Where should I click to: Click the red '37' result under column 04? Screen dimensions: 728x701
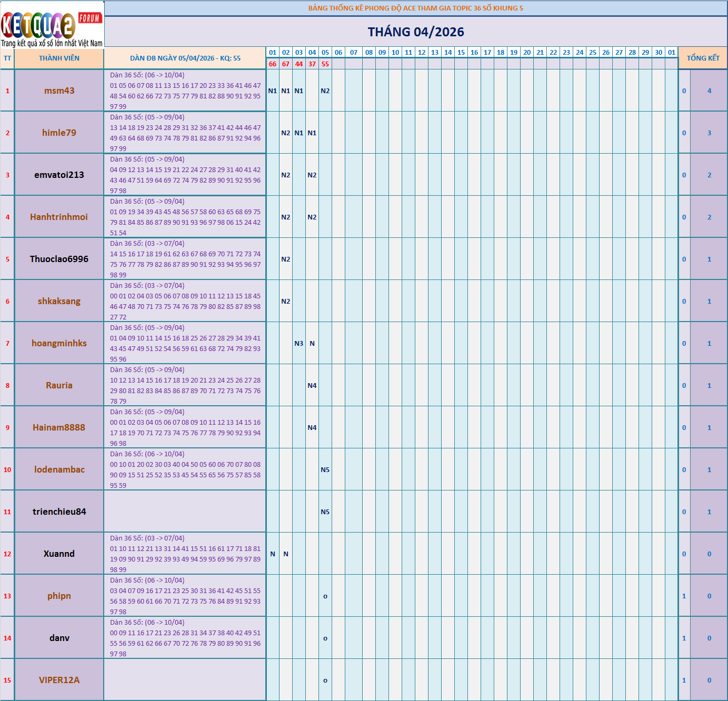point(312,65)
